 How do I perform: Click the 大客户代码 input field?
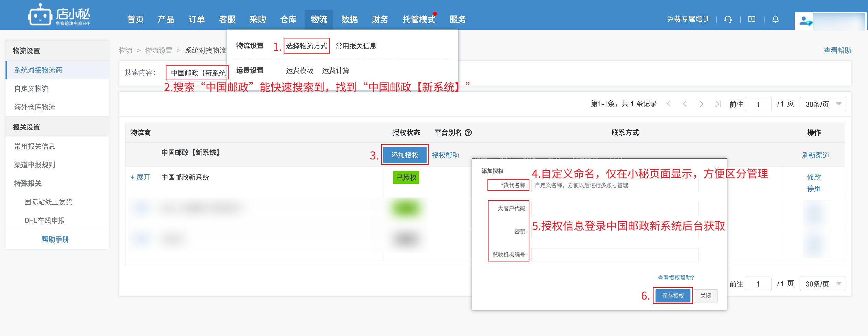coord(615,208)
